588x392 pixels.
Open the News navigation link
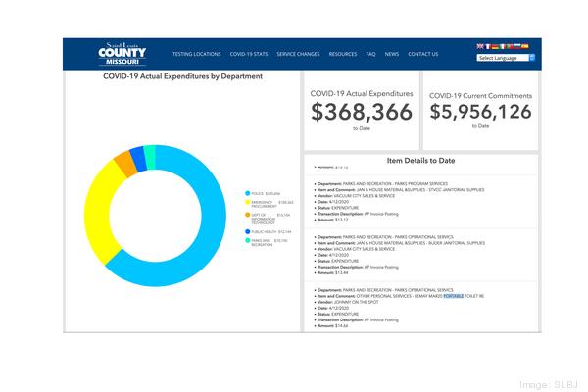(392, 54)
